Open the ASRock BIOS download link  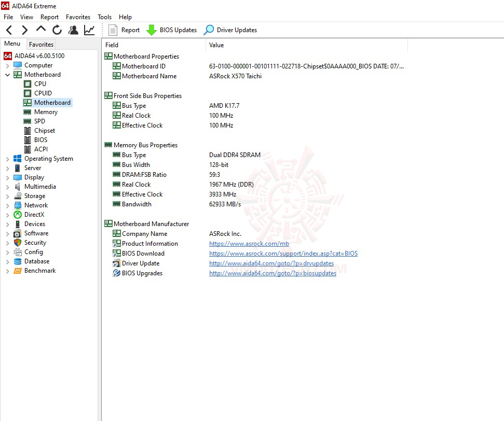[x=283, y=254]
